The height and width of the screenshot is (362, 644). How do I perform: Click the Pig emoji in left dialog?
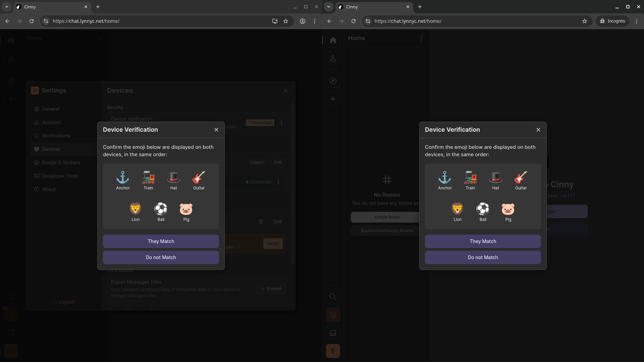(x=186, y=209)
